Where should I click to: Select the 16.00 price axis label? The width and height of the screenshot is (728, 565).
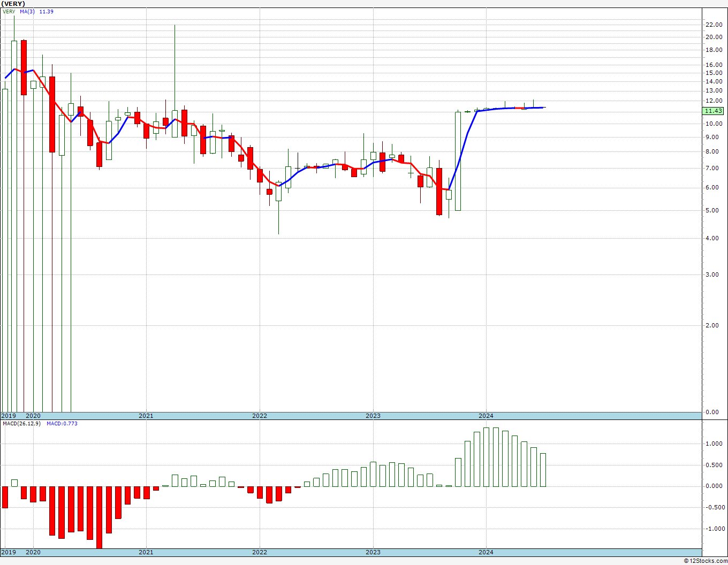(714, 65)
